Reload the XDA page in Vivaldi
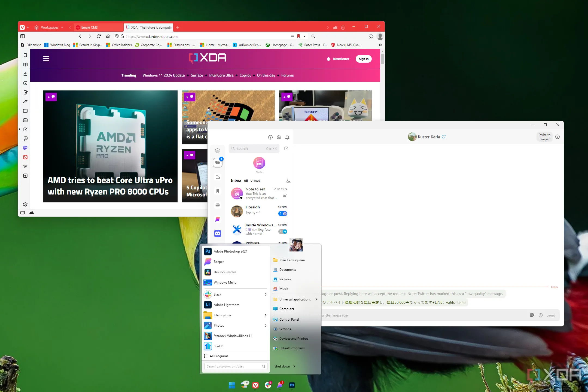 (x=99, y=36)
